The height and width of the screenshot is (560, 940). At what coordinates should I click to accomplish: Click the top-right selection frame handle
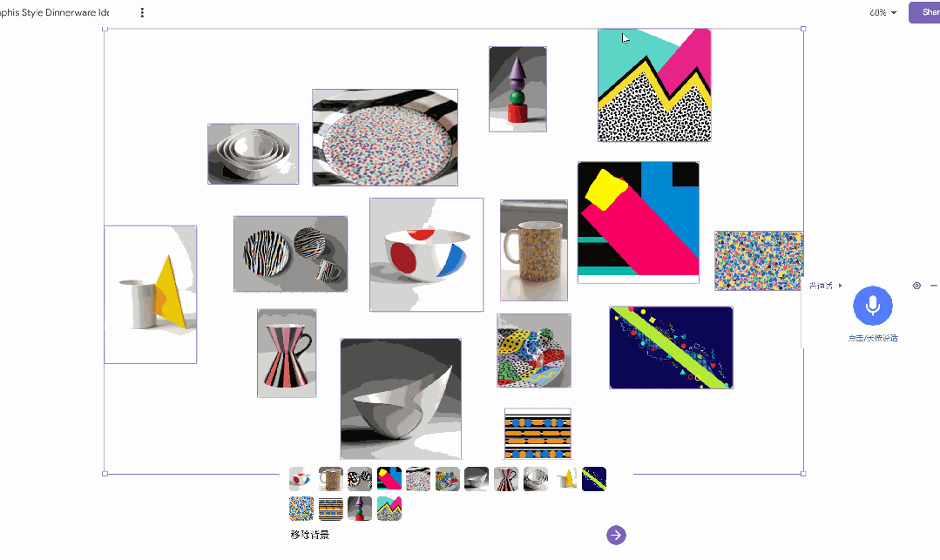click(803, 29)
